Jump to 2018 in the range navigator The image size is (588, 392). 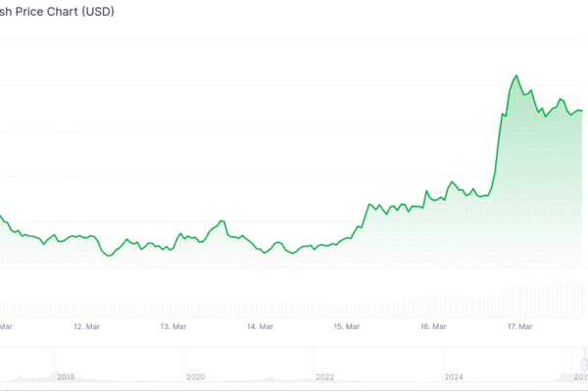pyautogui.click(x=66, y=376)
